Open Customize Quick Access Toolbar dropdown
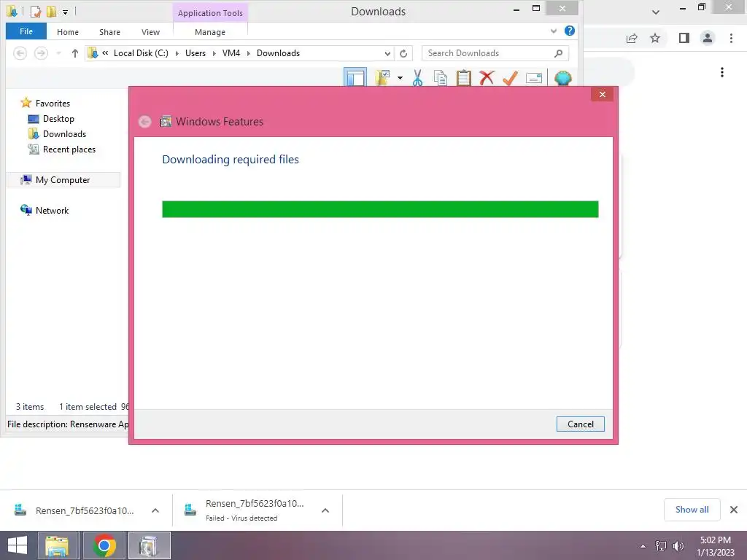747x560 pixels. (65, 12)
